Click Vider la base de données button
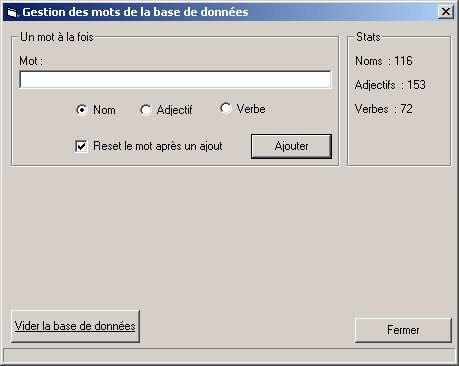Screen dimensions: 459x366 point(75,326)
